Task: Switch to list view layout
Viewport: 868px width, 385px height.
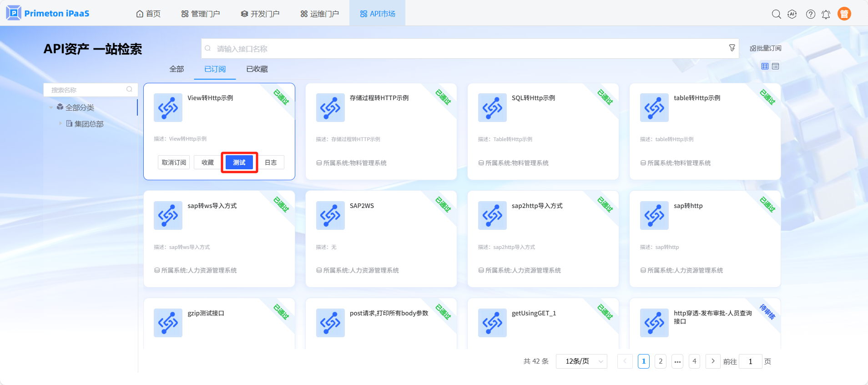Action: (776, 66)
